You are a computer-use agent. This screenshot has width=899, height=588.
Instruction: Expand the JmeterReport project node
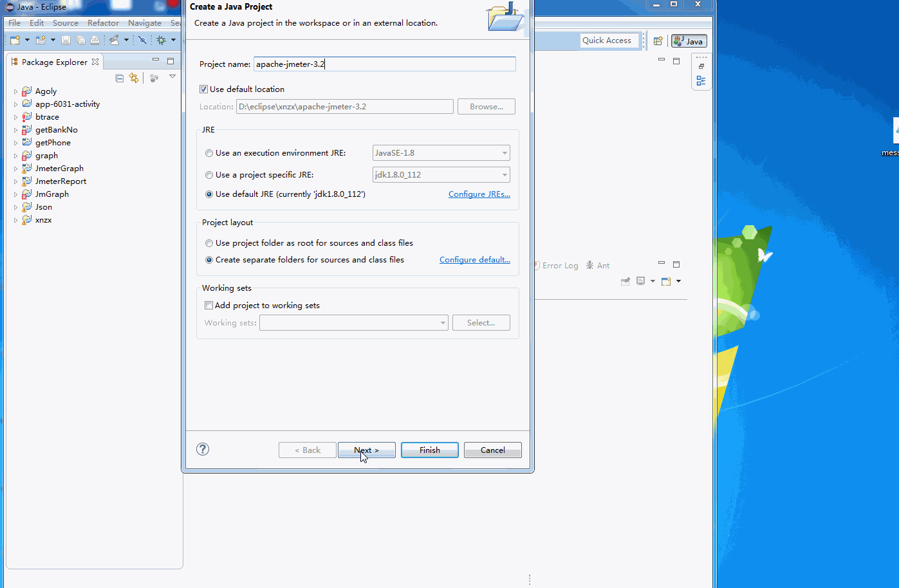click(15, 181)
